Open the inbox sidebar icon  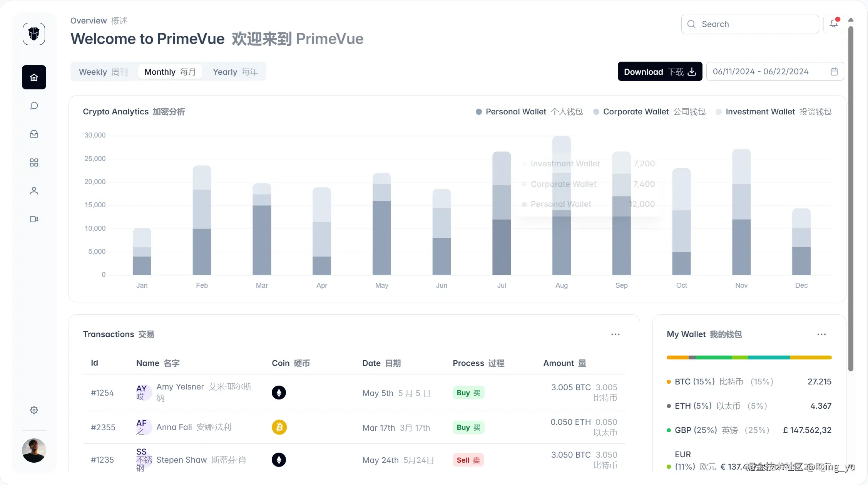(34, 134)
